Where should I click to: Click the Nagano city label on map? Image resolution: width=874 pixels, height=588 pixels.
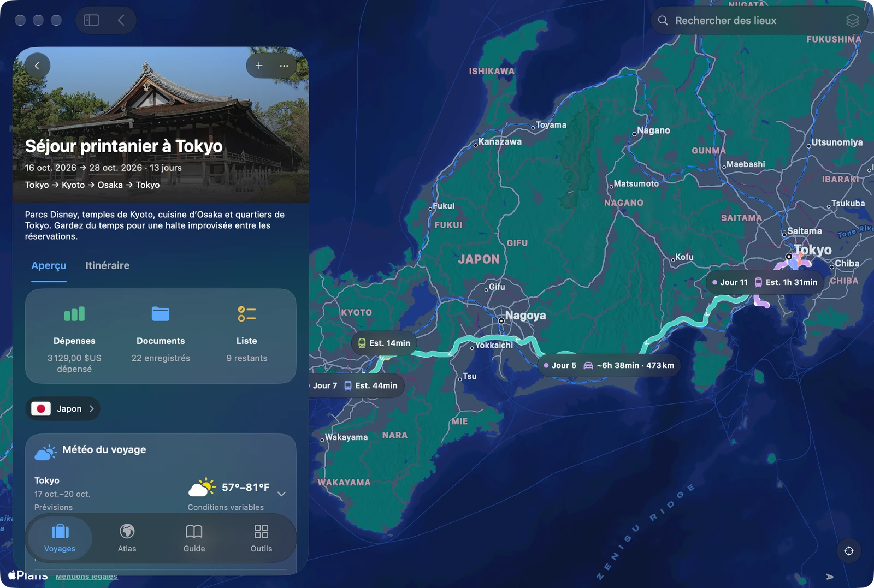[653, 130]
